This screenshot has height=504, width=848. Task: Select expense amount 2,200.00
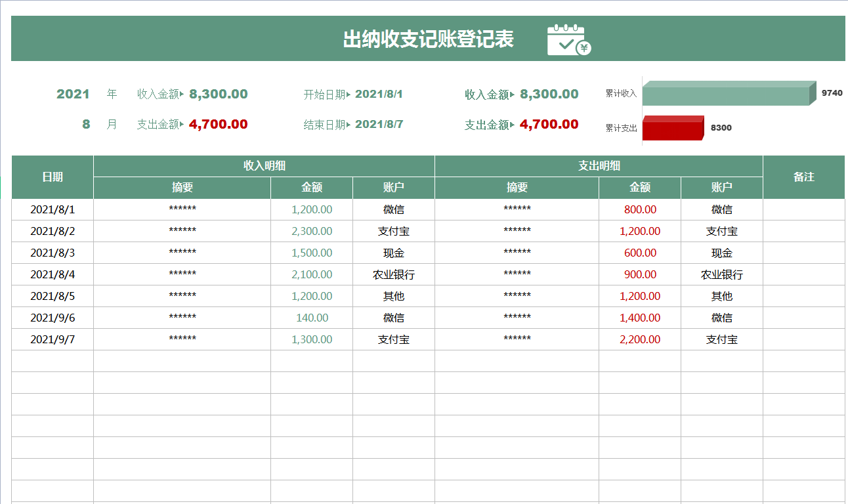pos(640,339)
